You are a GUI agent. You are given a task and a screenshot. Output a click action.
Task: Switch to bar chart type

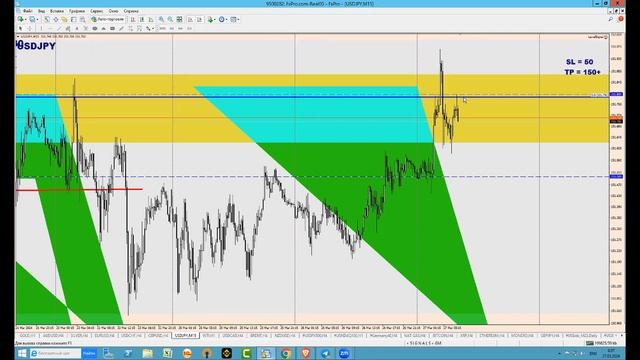click(x=133, y=20)
